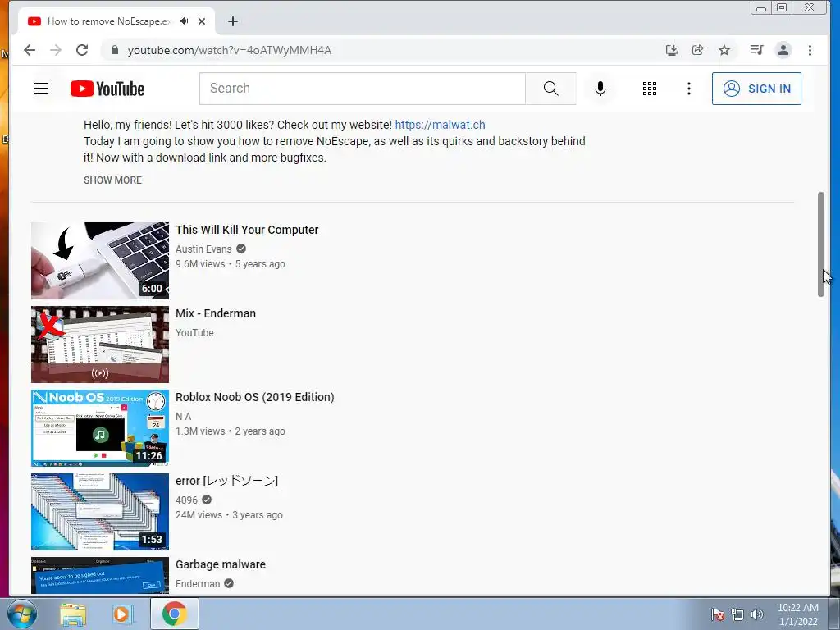This screenshot has width=840, height=630.
Task: Go to YouTube home via logo
Action: point(107,89)
